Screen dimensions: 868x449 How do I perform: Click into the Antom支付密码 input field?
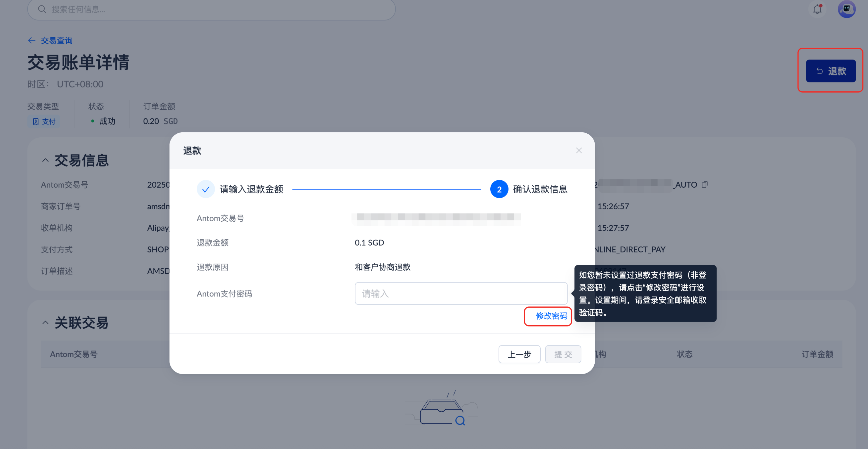[x=461, y=294]
